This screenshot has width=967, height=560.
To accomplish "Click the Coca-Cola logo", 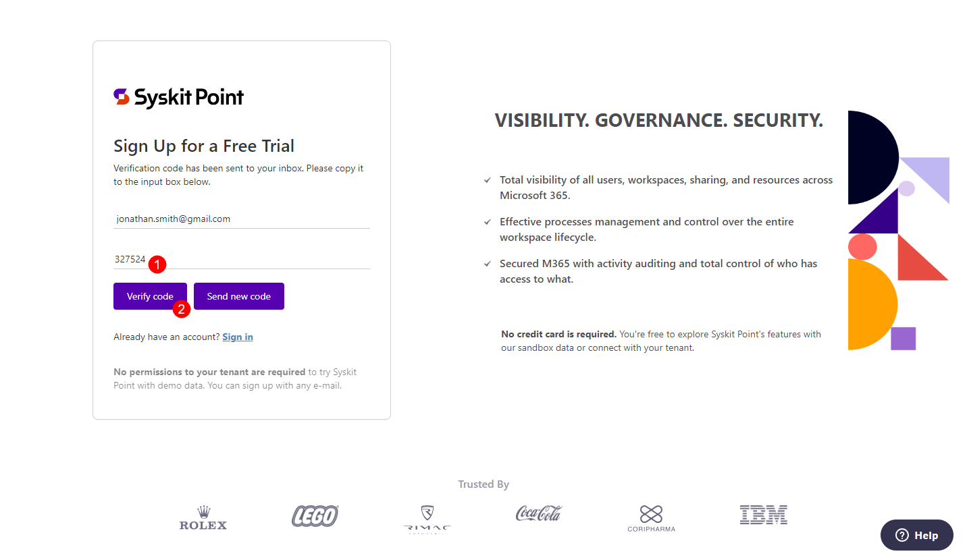I will coord(538,514).
